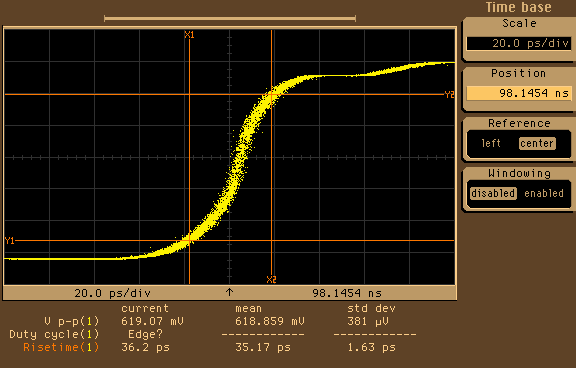This screenshot has width=576, height=368.
Task: Select Windowing enabled option
Action: (544, 193)
